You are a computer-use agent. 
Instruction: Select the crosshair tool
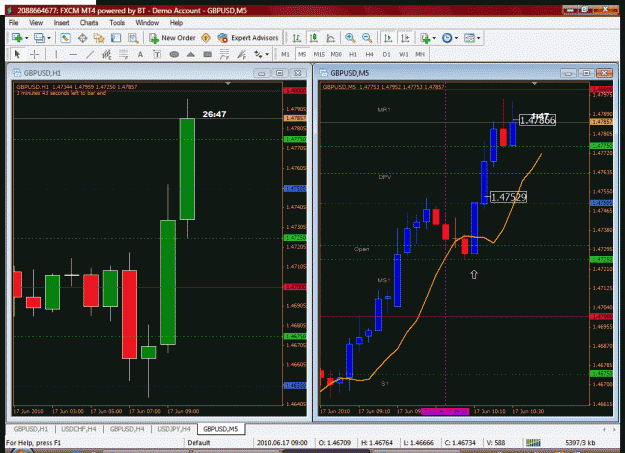(35, 54)
